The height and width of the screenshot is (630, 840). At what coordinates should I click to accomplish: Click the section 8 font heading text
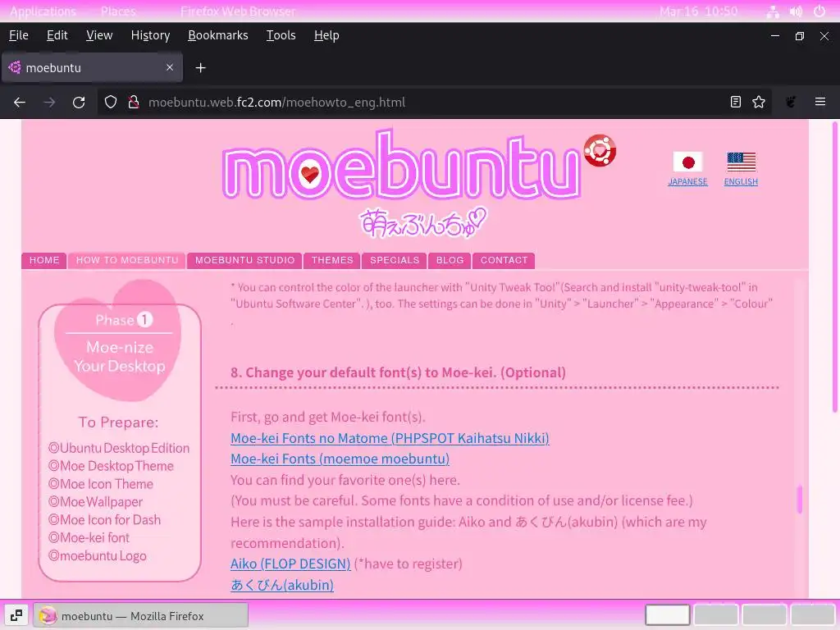pyautogui.click(x=398, y=372)
